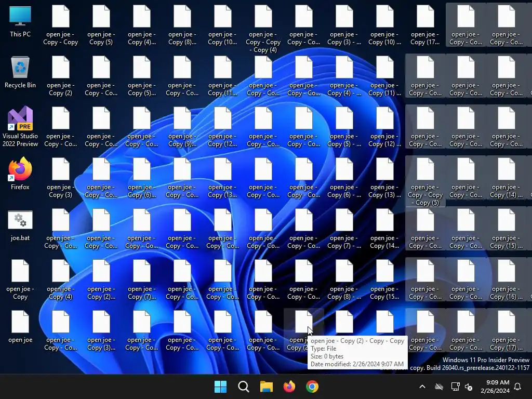The height and width of the screenshot is (399, 532).
Task: Launch Google Chrome from the taskbar
Action: click(x=312, y=387)
